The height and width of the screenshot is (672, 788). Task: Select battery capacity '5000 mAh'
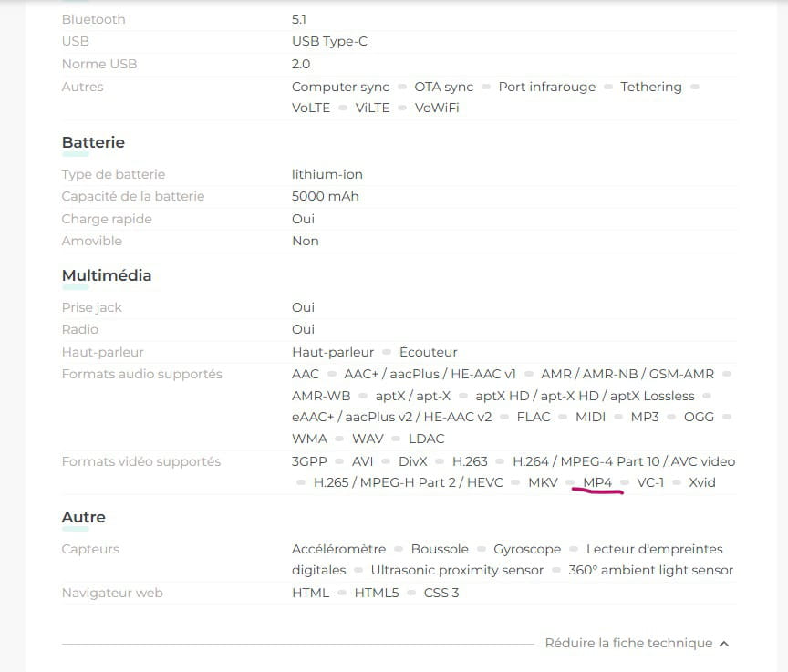click(x=326, y=196)
